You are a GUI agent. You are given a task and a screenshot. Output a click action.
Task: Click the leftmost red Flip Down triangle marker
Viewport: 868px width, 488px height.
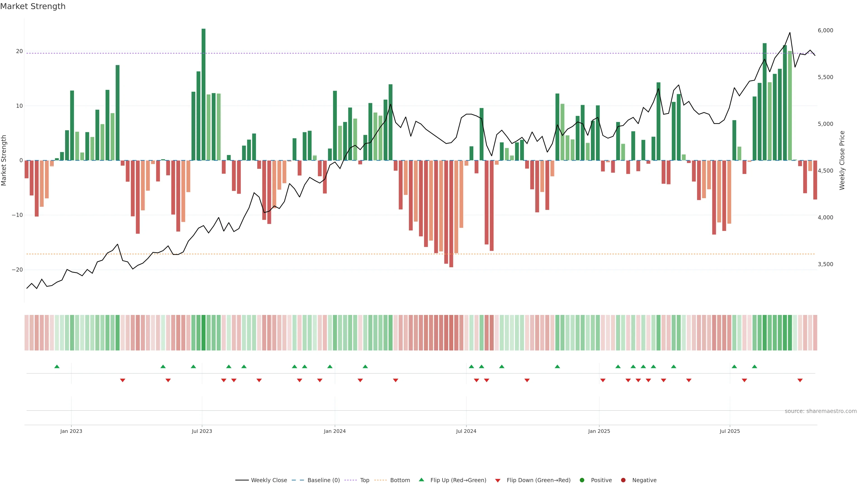coord(123,380)
